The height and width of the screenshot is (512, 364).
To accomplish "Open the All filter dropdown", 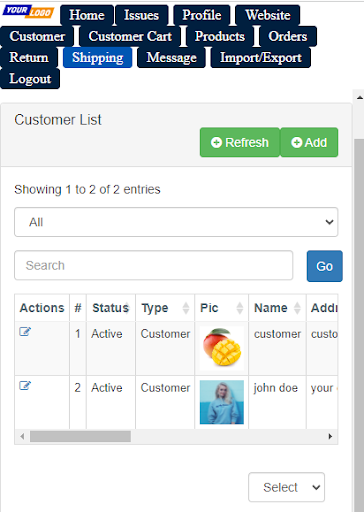I will [x=176, y=222].
